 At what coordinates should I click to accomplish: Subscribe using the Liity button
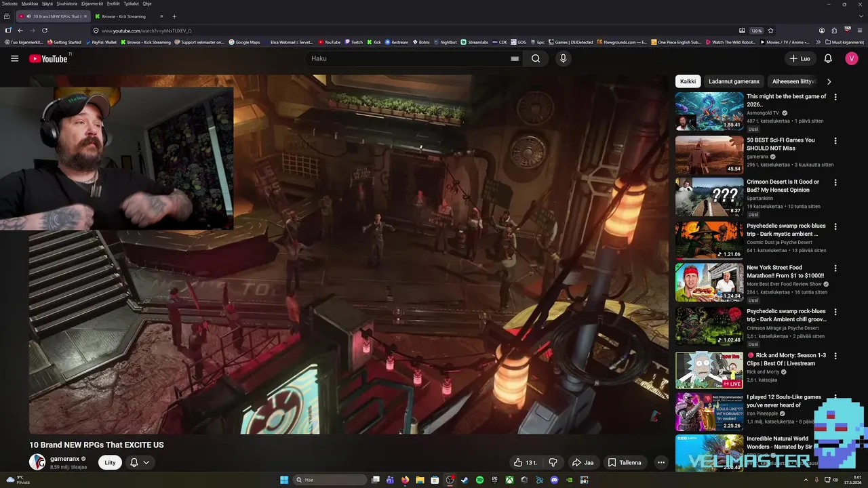[110, 462]
